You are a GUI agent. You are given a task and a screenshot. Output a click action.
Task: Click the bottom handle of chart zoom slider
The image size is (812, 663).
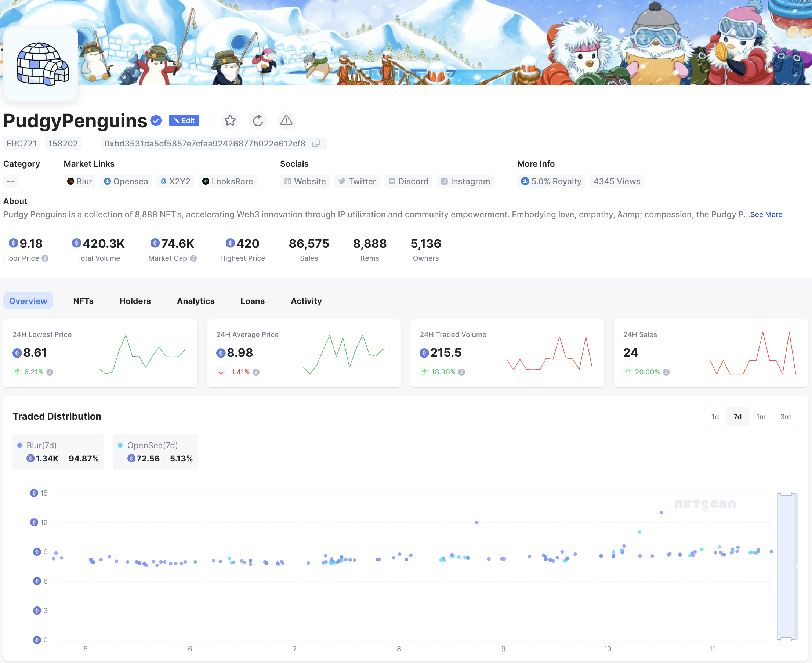[x=786, y=640]
